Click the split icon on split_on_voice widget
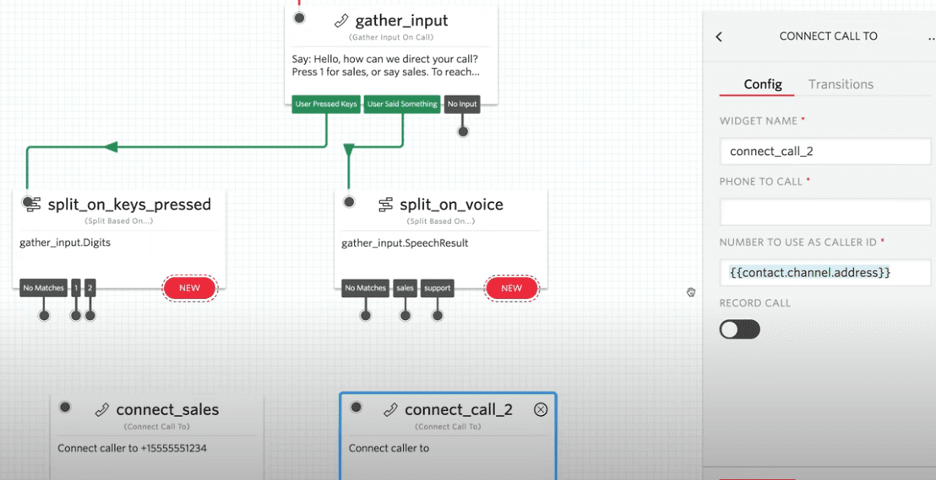The image size is (936, 480). (385, 204)
